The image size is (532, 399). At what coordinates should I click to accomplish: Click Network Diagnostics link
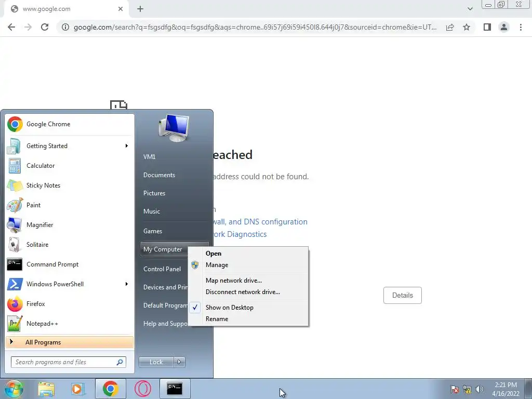(240, 234)
